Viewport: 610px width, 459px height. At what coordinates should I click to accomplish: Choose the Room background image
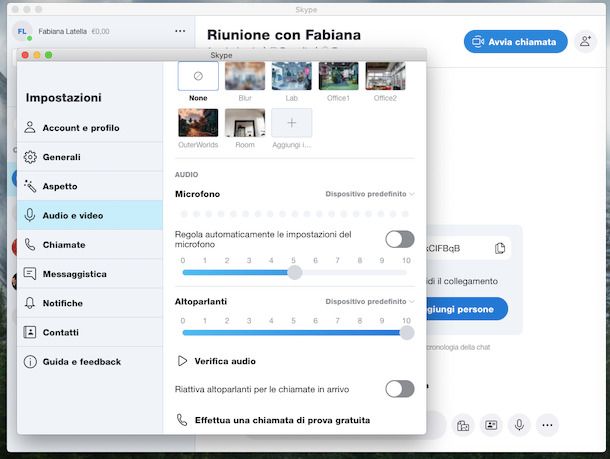coord(245,123)
